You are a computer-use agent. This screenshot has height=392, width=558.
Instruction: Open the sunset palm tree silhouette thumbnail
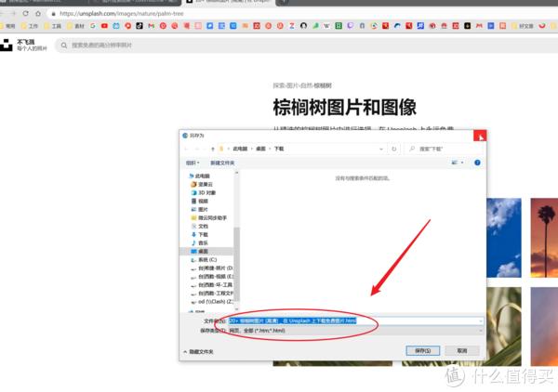[544, 238]
